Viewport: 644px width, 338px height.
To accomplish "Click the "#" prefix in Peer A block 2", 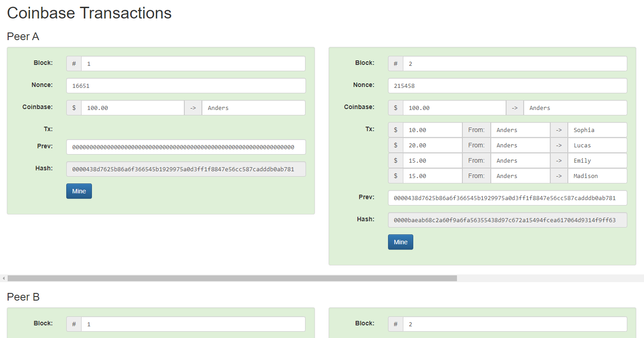I will 396,64.
